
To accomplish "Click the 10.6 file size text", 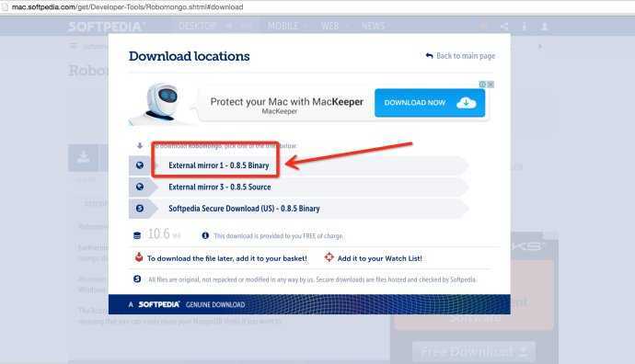I will 158,233.
